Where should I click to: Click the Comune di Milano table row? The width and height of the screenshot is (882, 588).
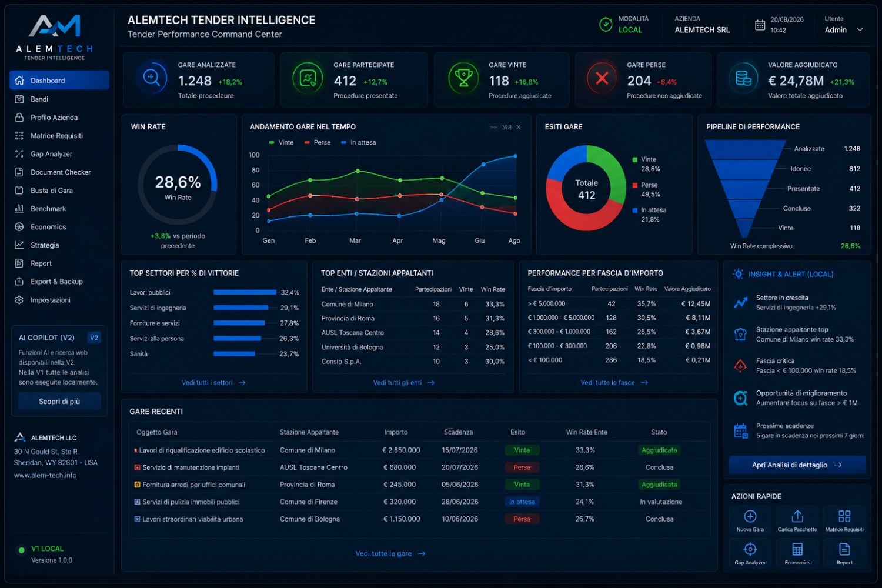point(413,304)
